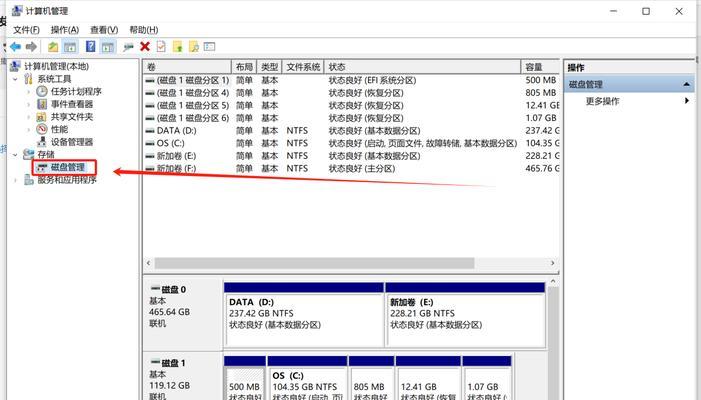Sort by the 卷 column header
701x400 pixels.
tap(187, 67)
